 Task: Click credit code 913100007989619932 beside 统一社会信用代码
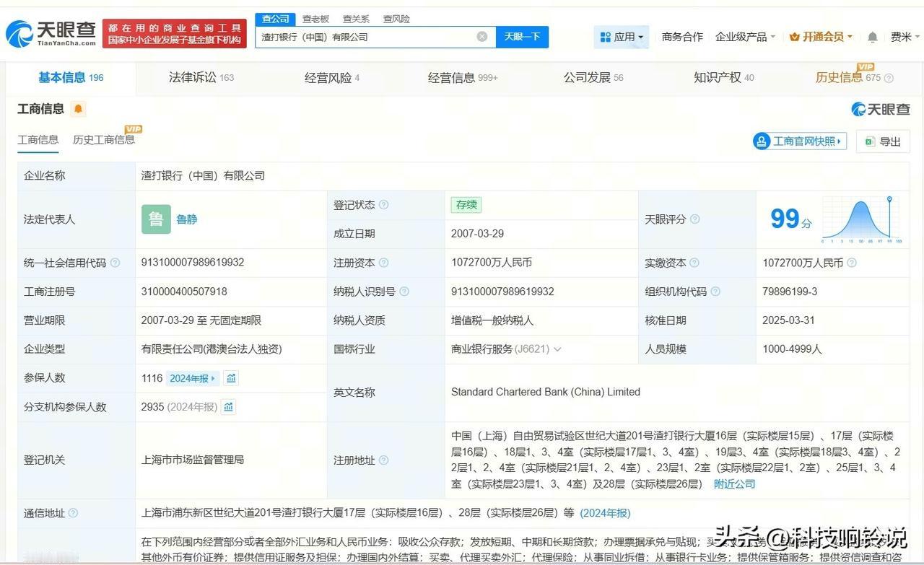[193, 263]
